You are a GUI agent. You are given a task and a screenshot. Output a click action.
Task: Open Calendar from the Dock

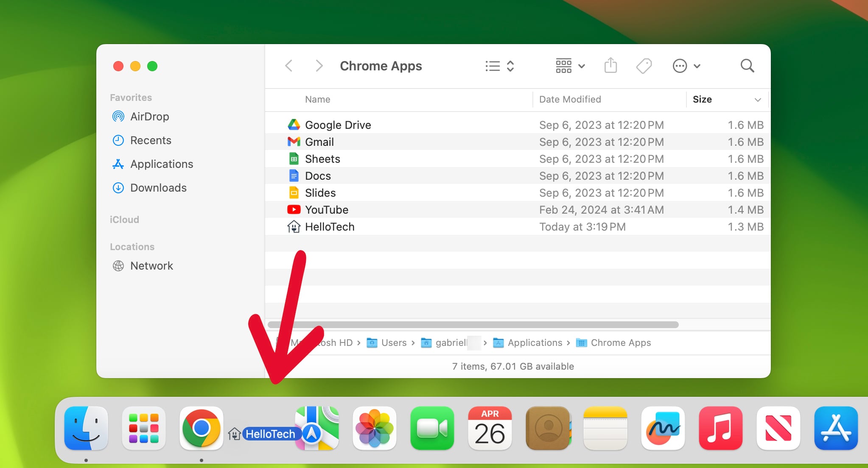pos(490,428)
